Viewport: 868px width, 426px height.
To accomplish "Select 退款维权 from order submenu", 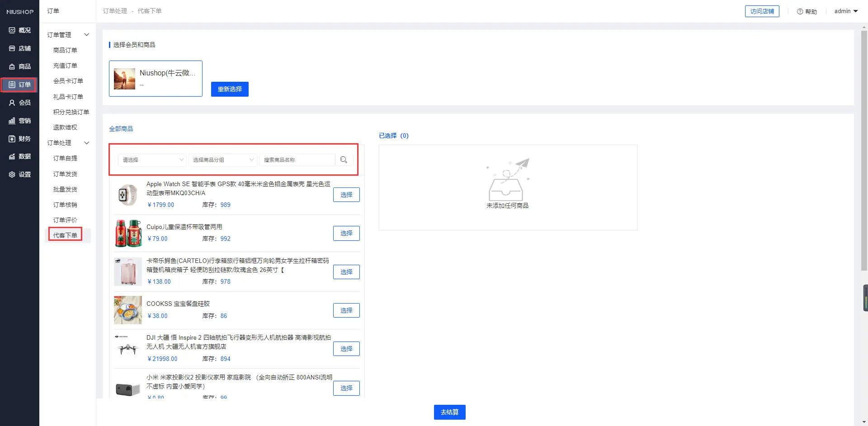I will (x=65, y=127).
